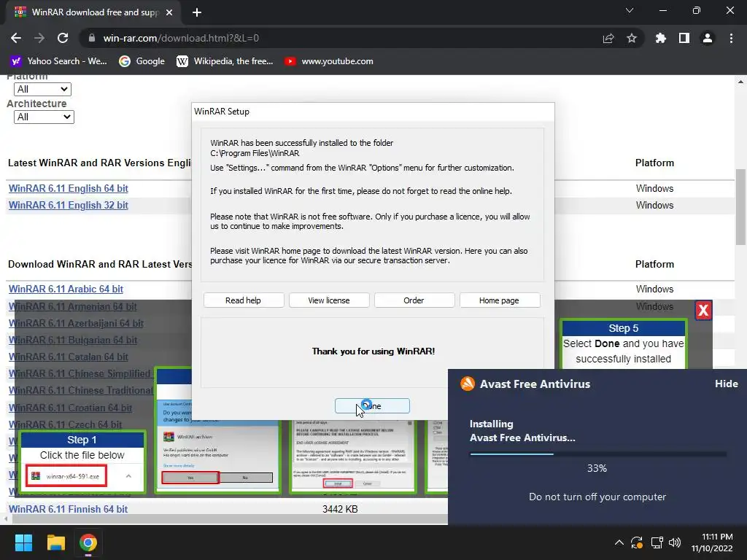Select the WinRAR download free tab

(x=94, y=12)
